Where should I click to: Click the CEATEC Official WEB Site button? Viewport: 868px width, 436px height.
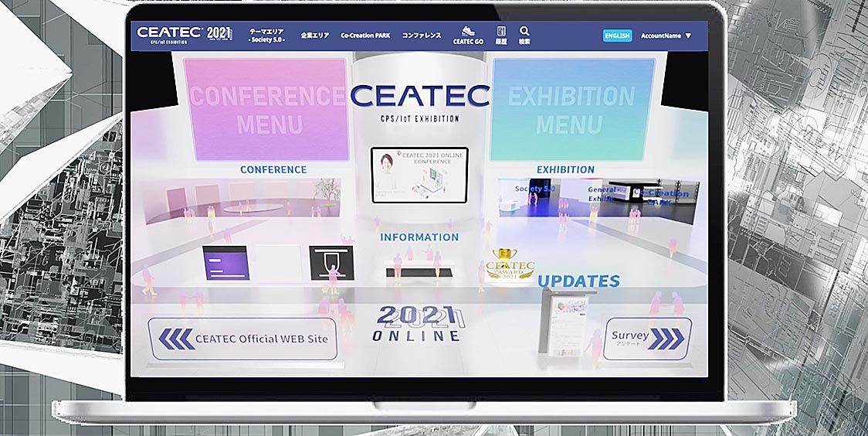click(243, 339)
